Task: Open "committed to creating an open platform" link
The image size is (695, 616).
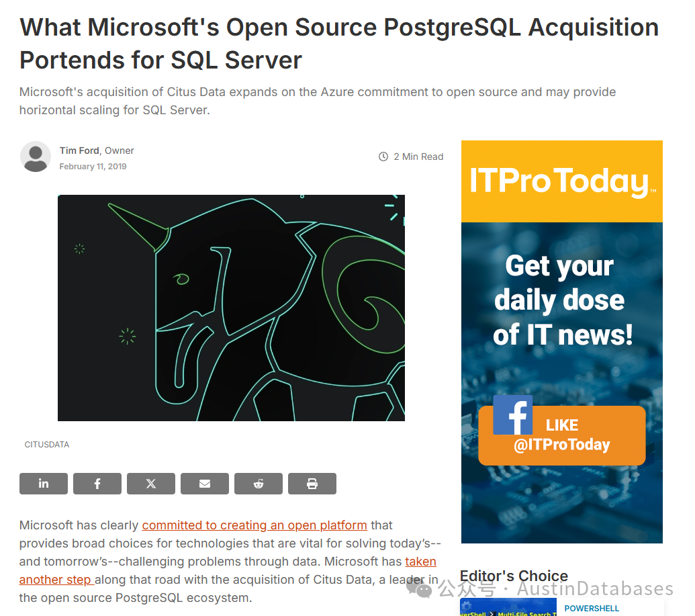Action: click(254, 525)
